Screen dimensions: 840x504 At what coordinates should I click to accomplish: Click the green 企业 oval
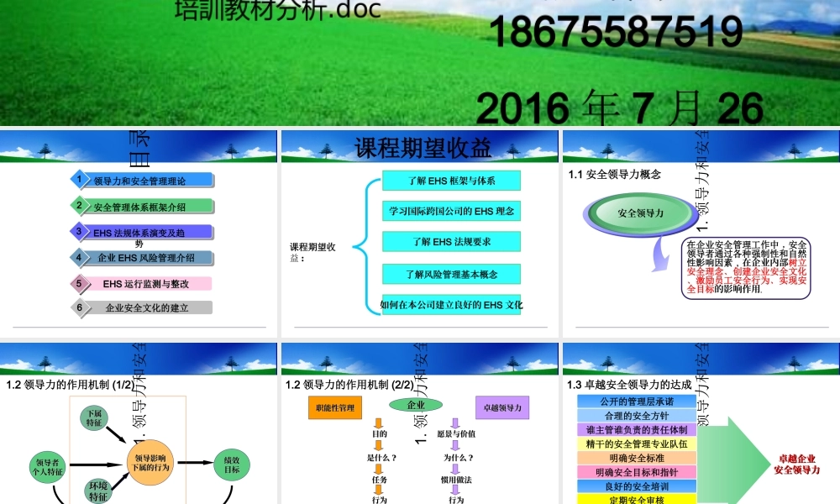click(416, 405)
